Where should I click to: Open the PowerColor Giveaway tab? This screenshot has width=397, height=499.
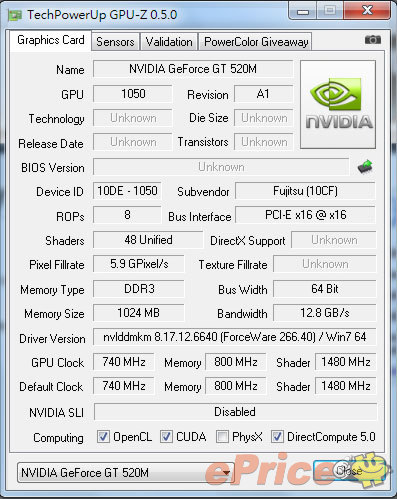[256, 42]
